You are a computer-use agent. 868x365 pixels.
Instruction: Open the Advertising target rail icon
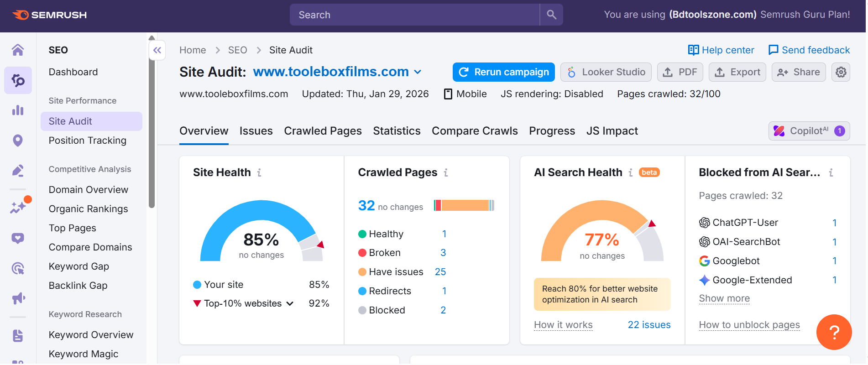click(x=18, y=268)
